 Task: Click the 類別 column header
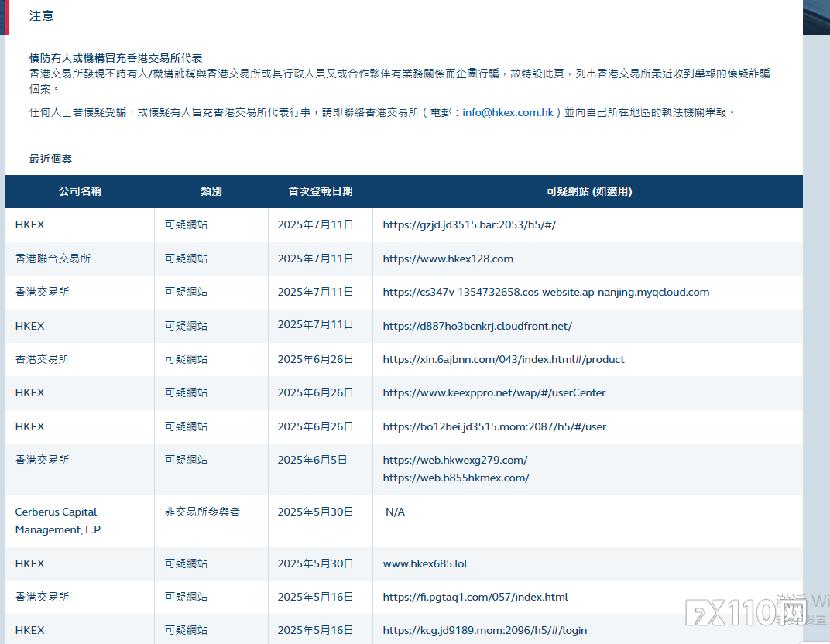pyautogui.click(x=211, y=191)
